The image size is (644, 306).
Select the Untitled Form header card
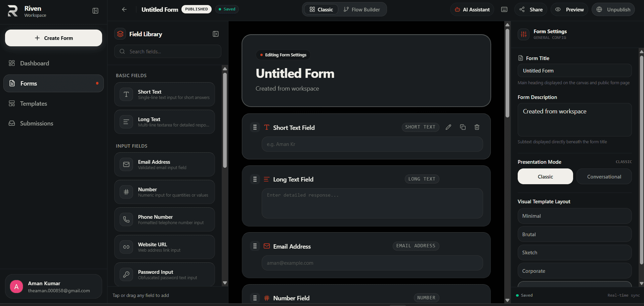[x=366, y=70]
